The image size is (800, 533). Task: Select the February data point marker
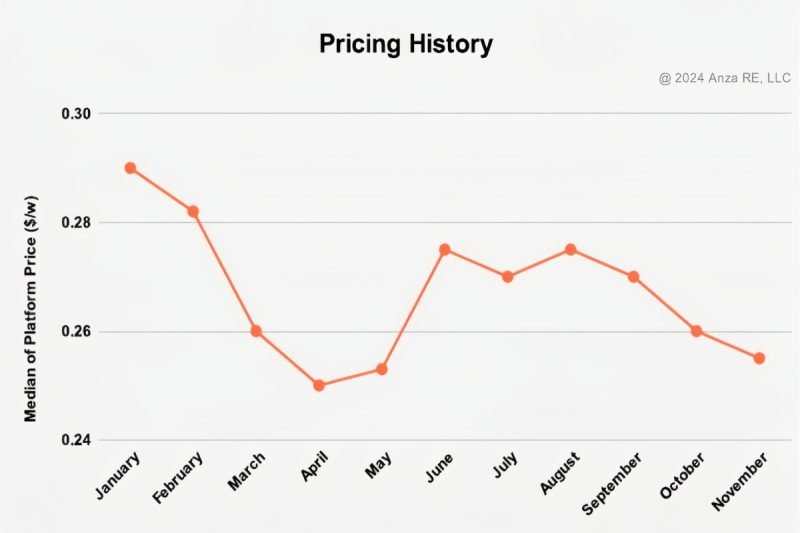coord(193,212)
